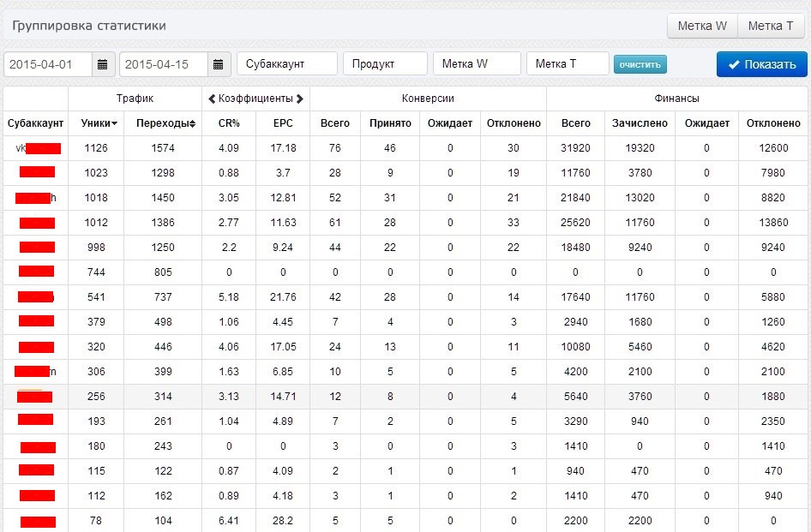Click the Зачислено column header
Screen dimensions: 811x532
pos(640,123)
